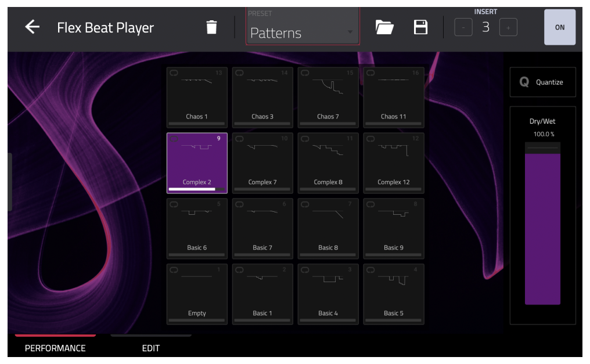Toggle the ON power button
This screenshot has height=364, width=590.
(x=560, y=27)
